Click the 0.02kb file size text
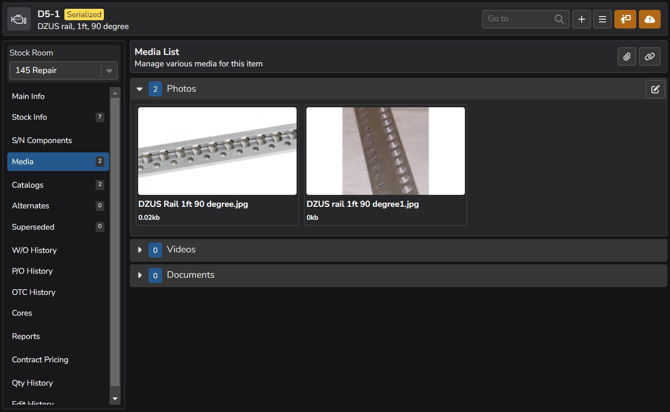 [x=149, y=218]
